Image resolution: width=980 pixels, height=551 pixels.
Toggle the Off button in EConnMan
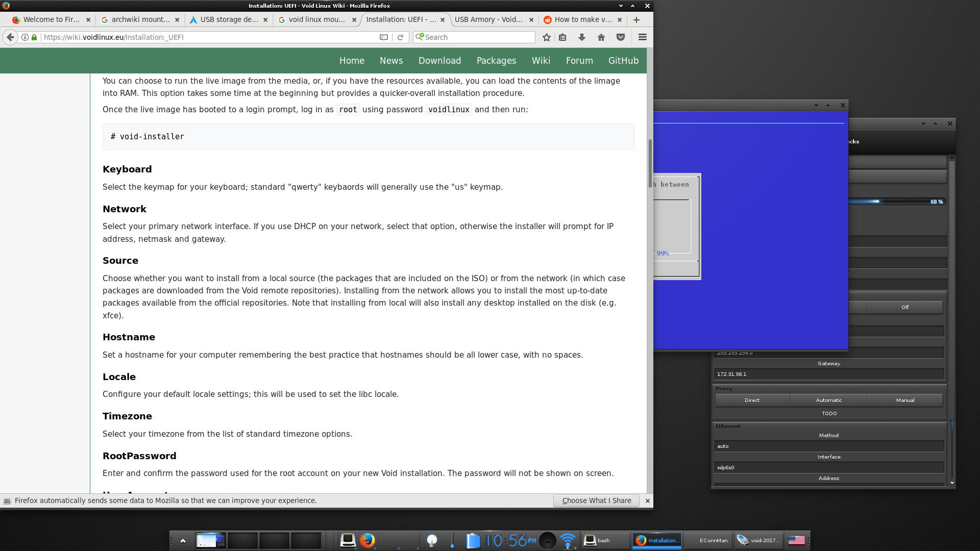pyautogui.click(x=905, y=308)
